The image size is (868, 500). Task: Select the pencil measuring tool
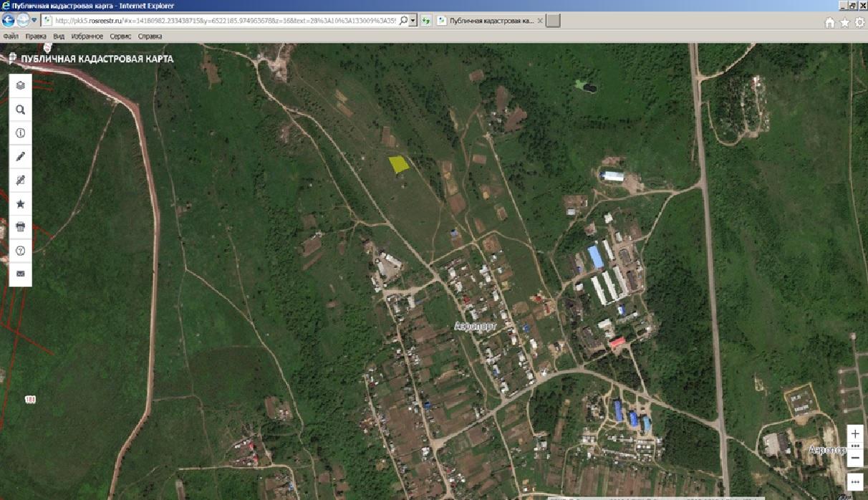20,156
